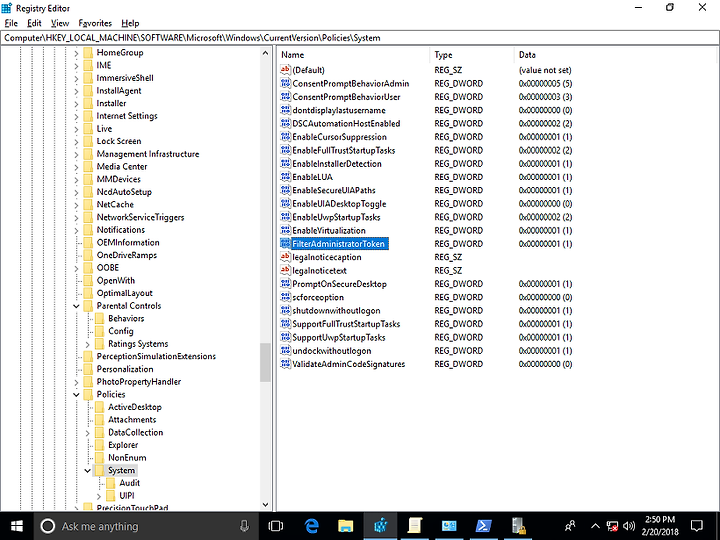Select the SupportUwpStartupTasks value
The width and height of the screenshot is (720, 540).
(339, 338)
